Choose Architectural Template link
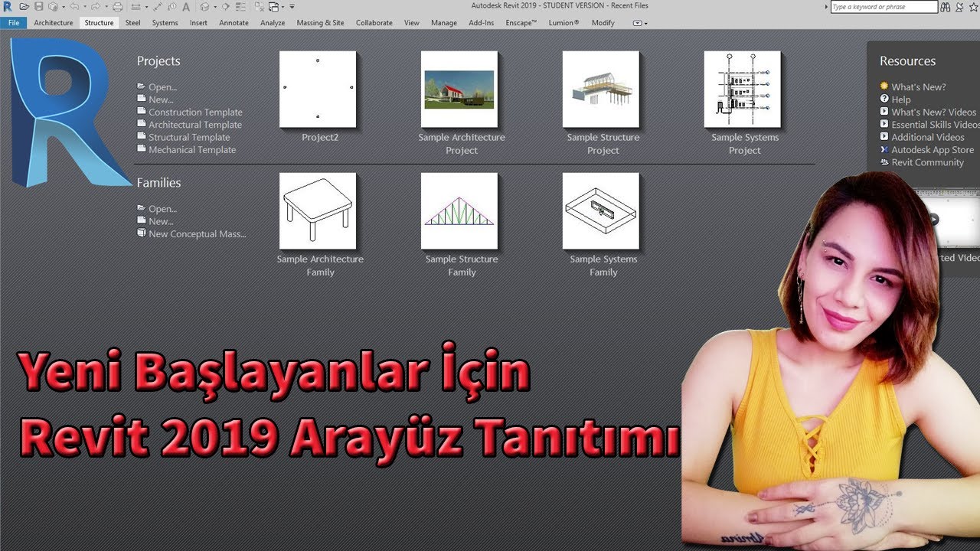This screenshot has width=980, height=551. point(195,125)
